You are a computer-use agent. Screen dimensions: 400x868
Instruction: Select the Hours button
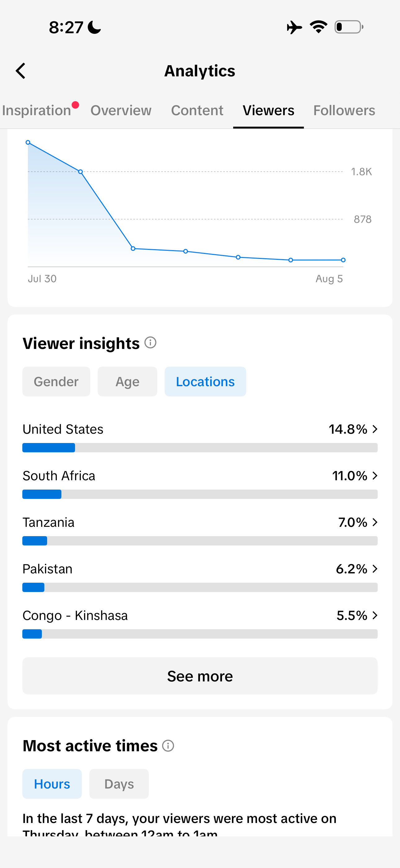(x=52, y=784)
